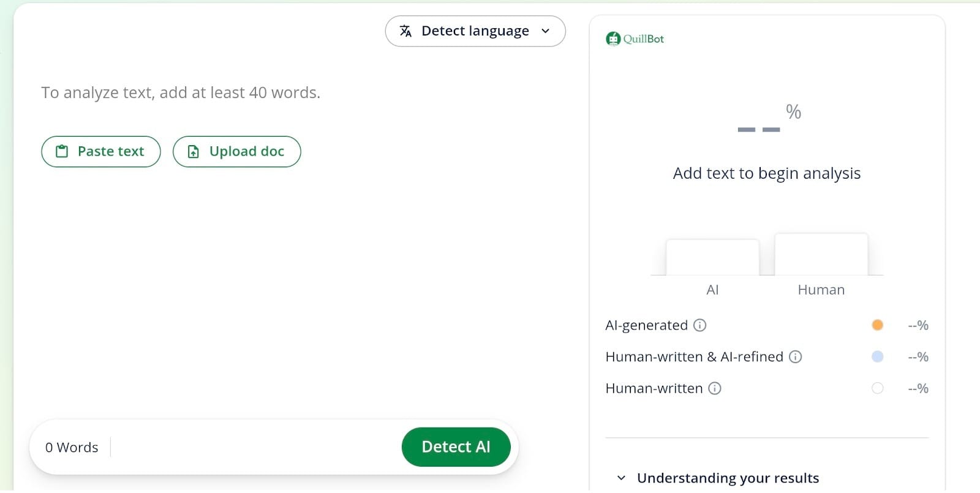Click the document upload icon
Screen dimensions: 980x493
coord(194,151)
